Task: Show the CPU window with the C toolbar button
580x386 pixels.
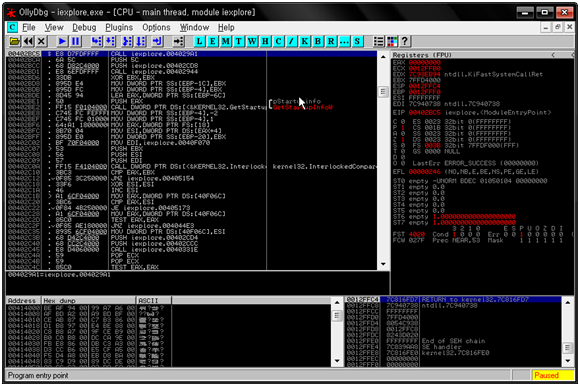Action: 278,41
